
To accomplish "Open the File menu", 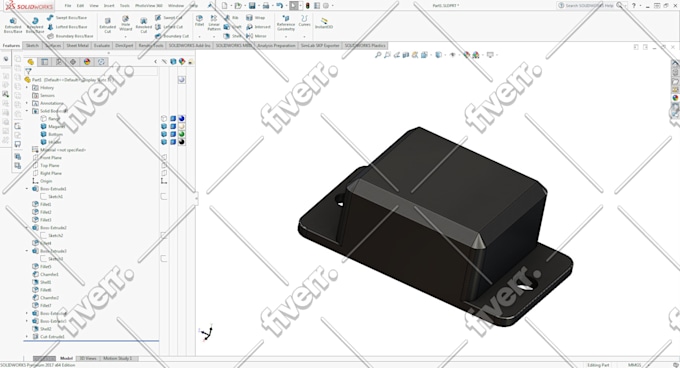I will (68, 6).
